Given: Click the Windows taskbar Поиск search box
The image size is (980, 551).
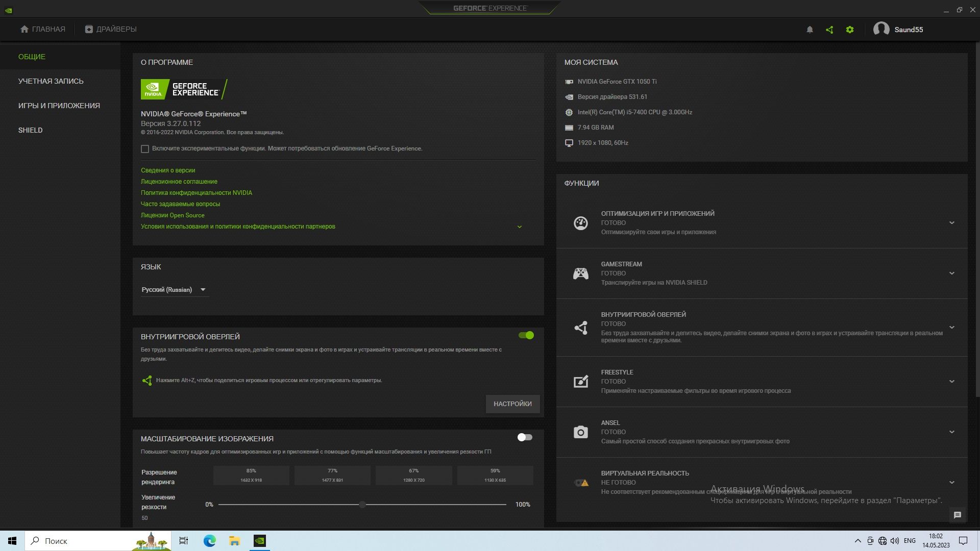Looking at the screenshot, I should point(99,541).
